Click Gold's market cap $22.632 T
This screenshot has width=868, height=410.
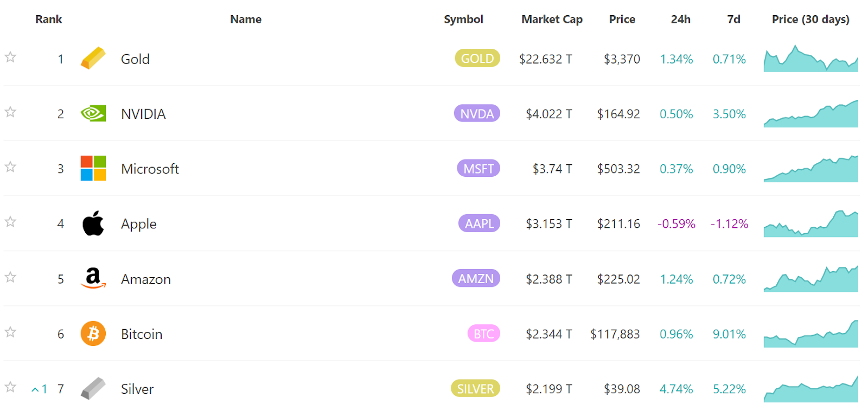pyautogui.click(x=545, y=59)
